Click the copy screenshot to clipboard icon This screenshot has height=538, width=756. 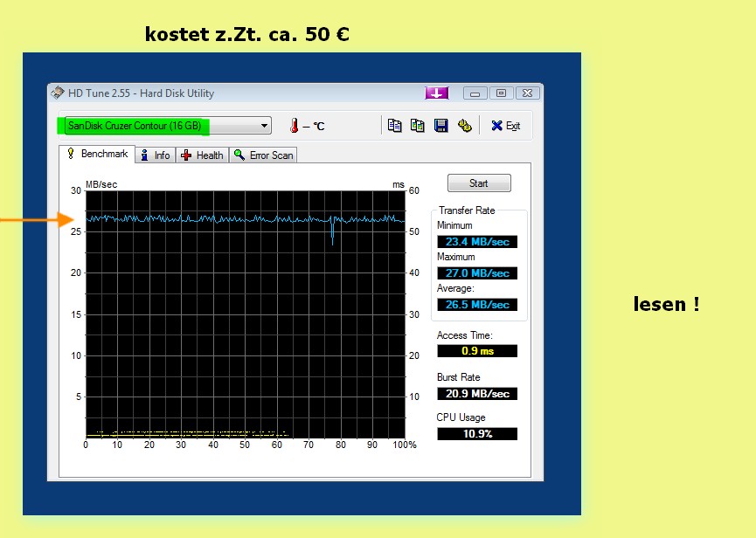coord(418,126)
